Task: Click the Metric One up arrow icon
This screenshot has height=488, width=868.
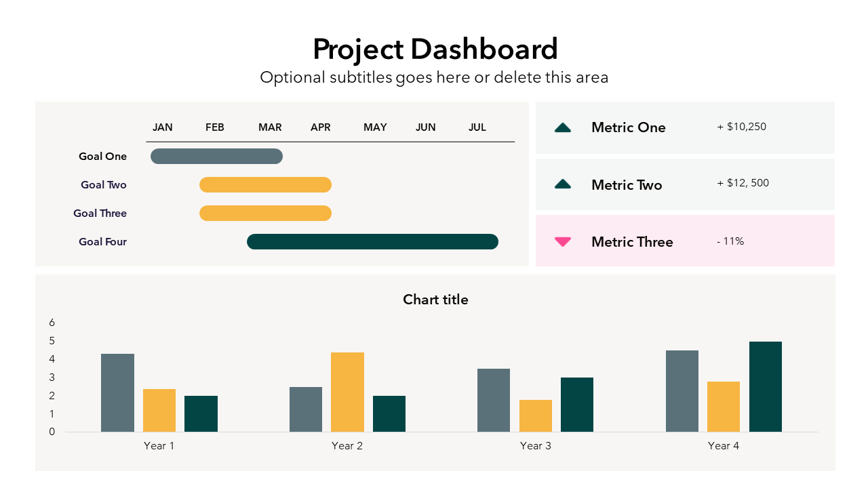Action: click(x=563, y=127)
